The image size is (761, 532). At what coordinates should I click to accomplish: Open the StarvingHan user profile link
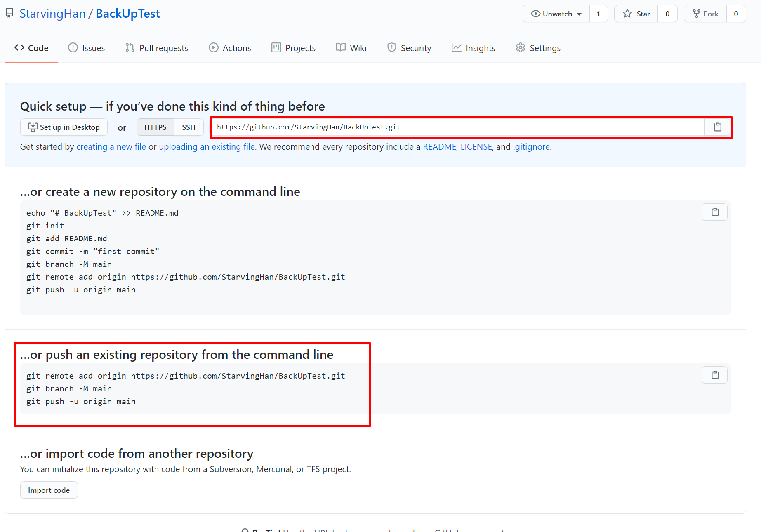[52, 14]
